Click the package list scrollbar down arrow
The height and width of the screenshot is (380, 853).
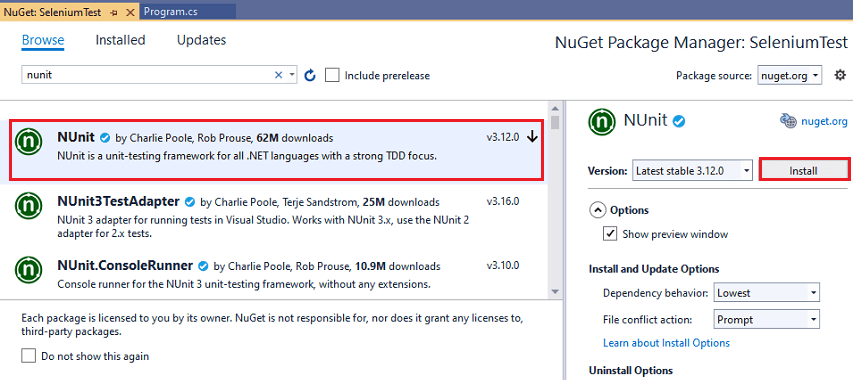555,292
